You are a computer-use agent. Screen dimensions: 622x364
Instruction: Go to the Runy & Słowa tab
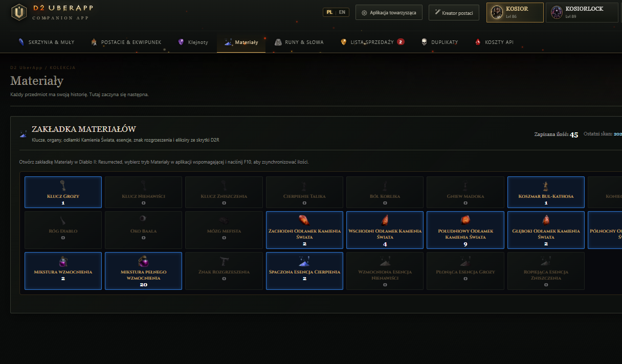(x=299, y=42)
